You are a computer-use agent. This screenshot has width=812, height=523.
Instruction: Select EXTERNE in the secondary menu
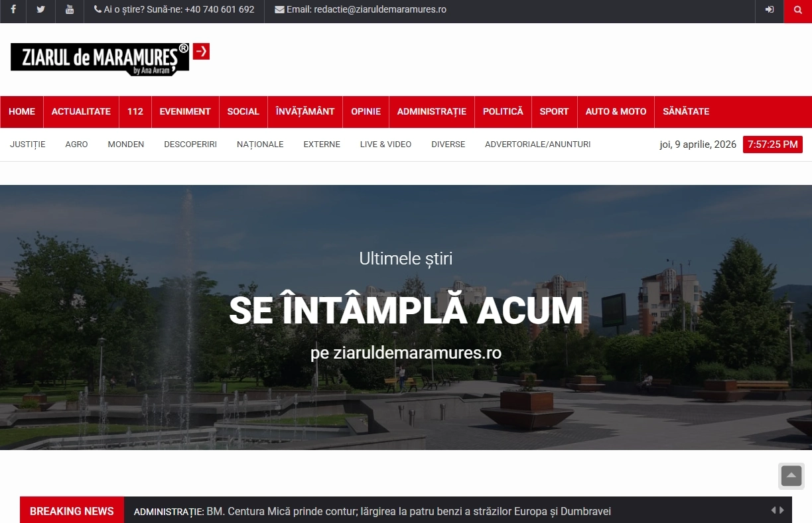[x=321, y=144]
